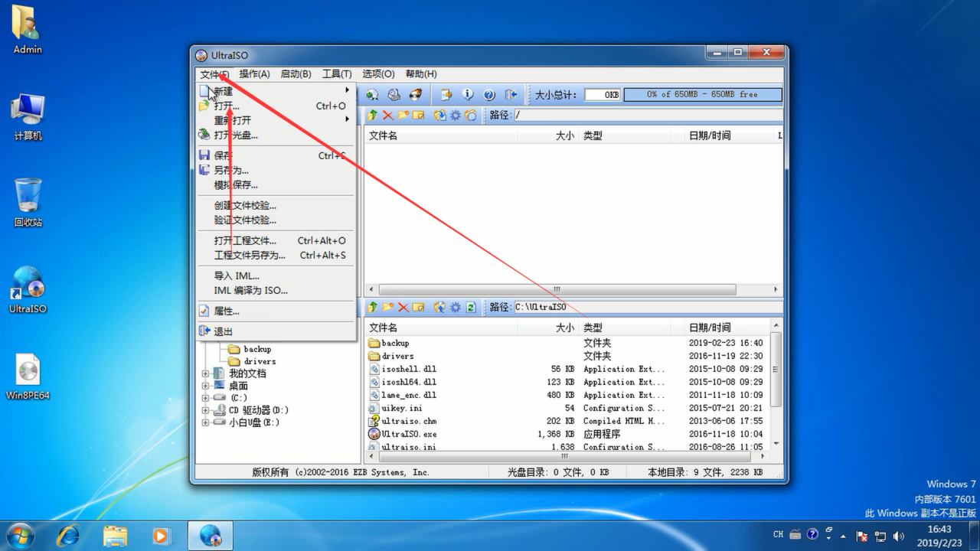Expand the 小白U盘(E:) tree node

205,422
